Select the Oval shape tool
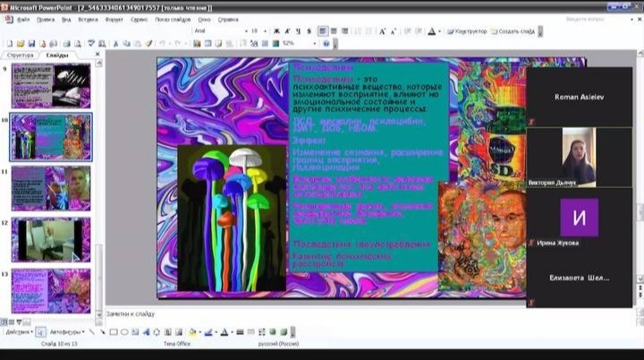The width and height of the screenshot is (644, 360). tap(124, 332)
